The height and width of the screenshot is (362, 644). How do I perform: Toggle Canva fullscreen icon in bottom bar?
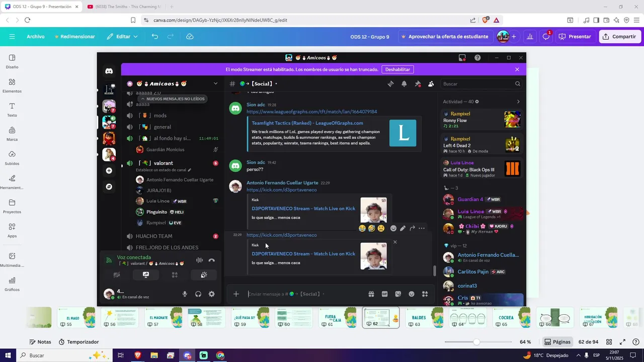[x=622, y=342]
